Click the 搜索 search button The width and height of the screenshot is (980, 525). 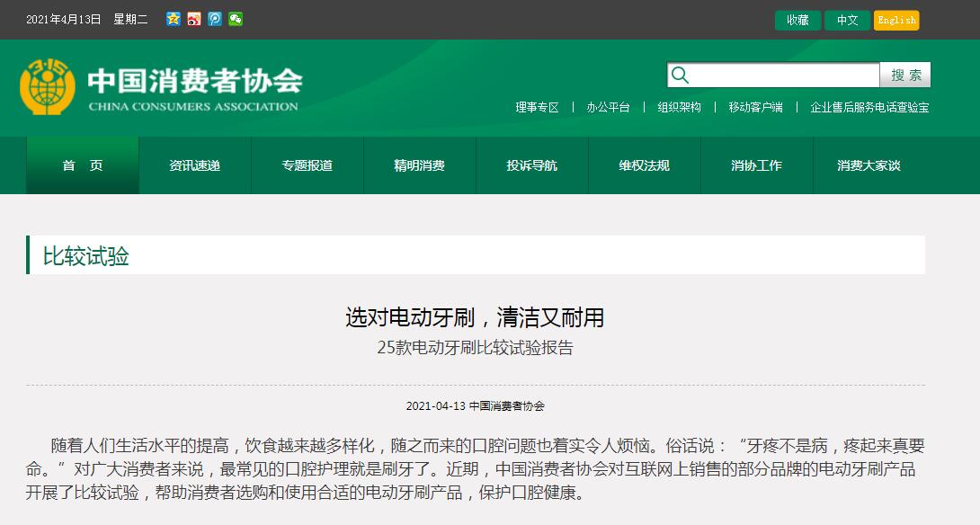pyautogui.click(x=905, y=75)
